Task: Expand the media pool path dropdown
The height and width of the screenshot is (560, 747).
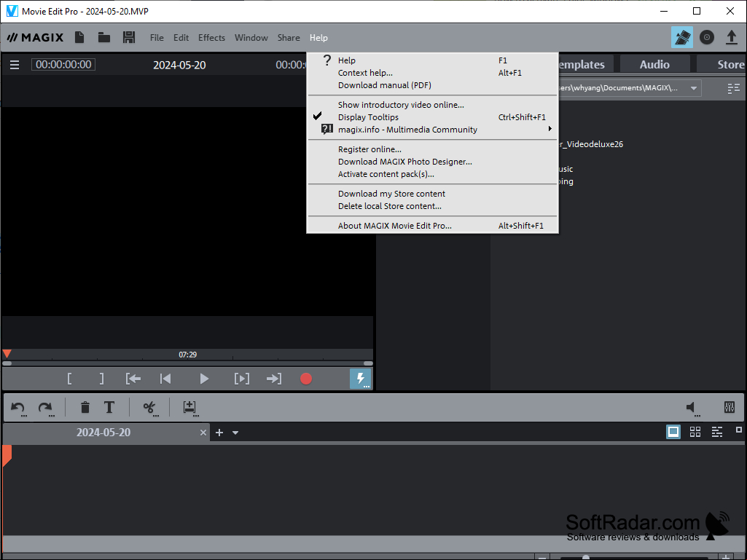Action: pos(694,88)
